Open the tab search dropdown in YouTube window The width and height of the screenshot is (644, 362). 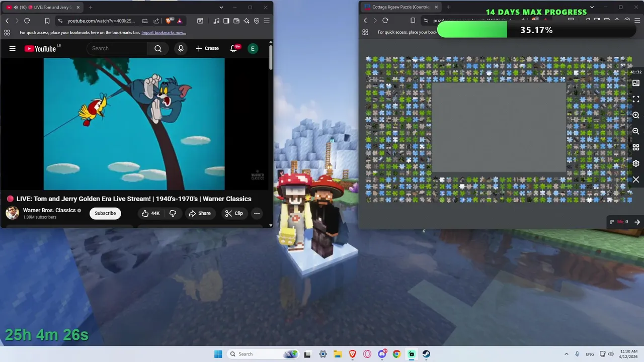pyautogui.click(x=221, y=8)
